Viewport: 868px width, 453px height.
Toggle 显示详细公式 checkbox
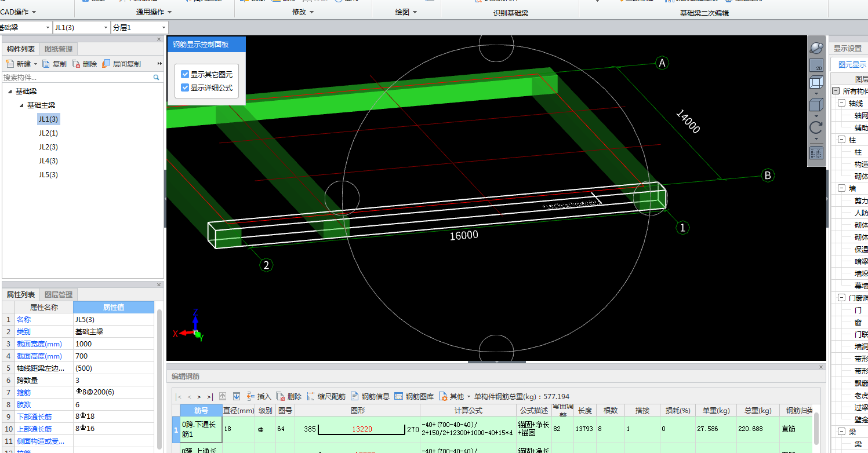pos(185,87)
